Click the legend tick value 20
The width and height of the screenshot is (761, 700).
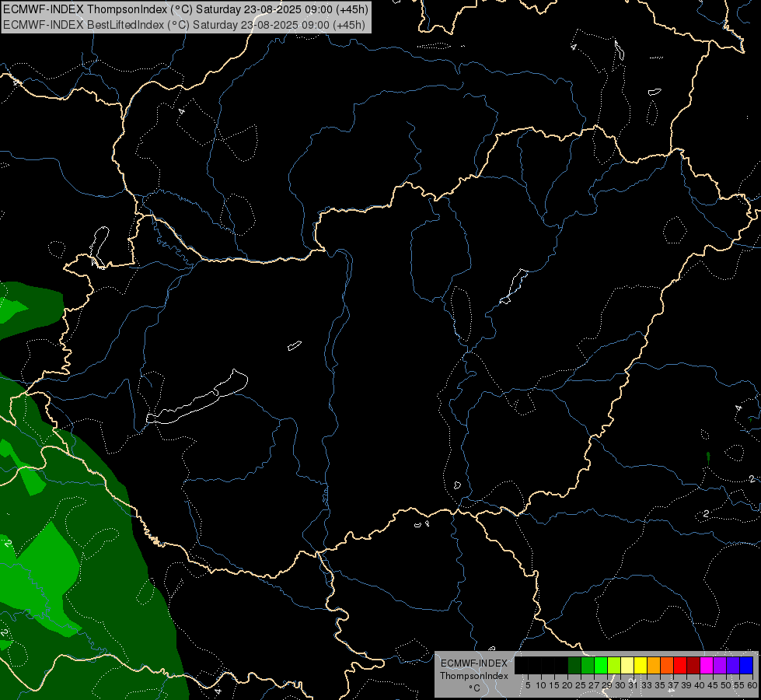tap(567, 685)
